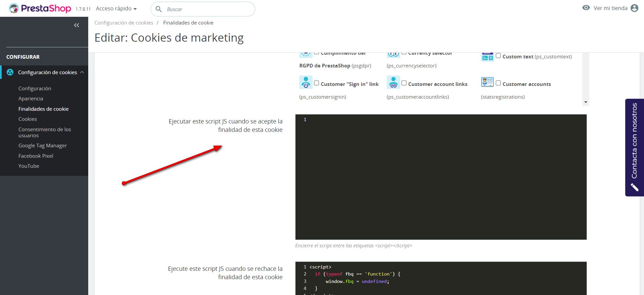Image resolution: width=644 pixels, height=295 pixels.
Task: Go to Apariencia in the sidebar
Action: tap(31, 98)
